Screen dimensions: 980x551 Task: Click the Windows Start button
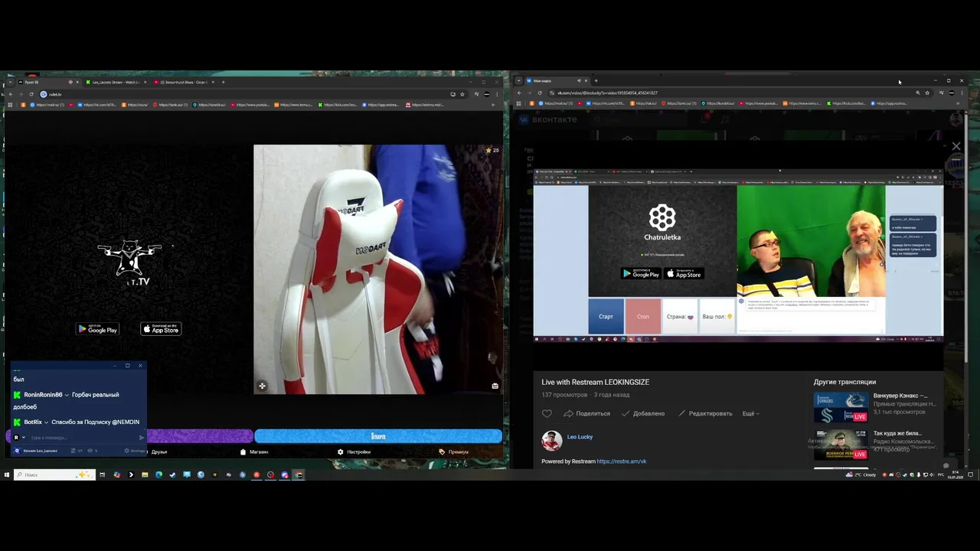pos(6,475)
